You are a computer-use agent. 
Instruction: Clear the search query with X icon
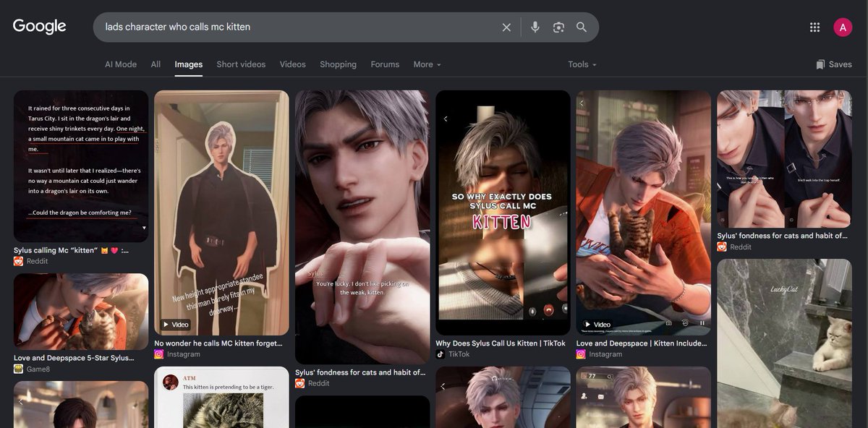(x=506, y=27)
